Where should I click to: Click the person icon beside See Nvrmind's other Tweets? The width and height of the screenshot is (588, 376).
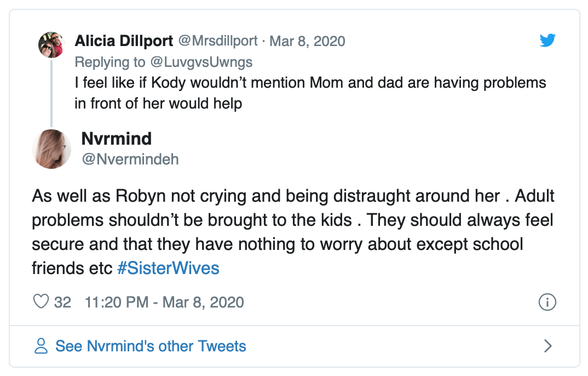coord(41,346)
